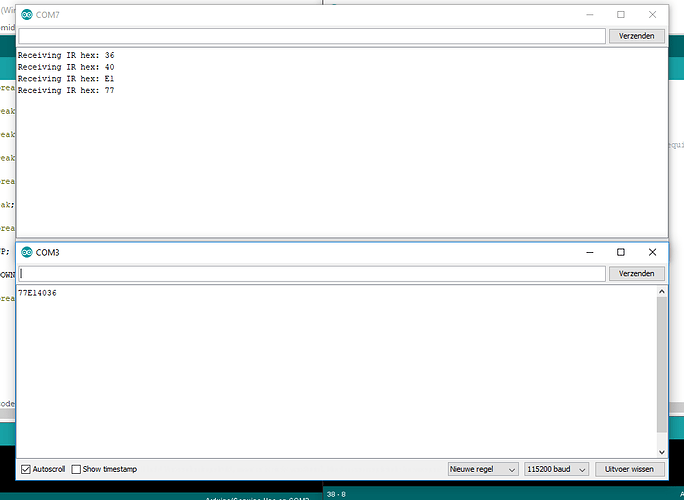684x500 pixels.
Task: Click the 77E14036 output line in COM3
Action: pos(38,293)
